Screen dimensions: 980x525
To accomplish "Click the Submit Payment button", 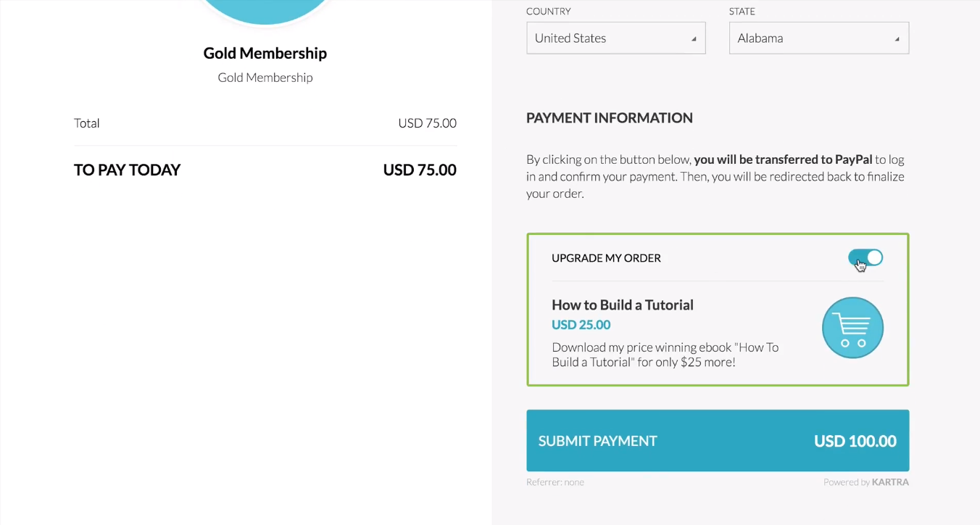I will point(717,441).
